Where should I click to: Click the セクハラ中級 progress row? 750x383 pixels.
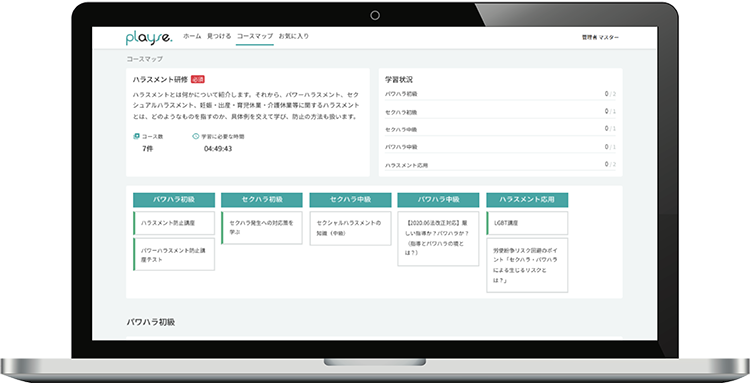[x=500, y=129]
